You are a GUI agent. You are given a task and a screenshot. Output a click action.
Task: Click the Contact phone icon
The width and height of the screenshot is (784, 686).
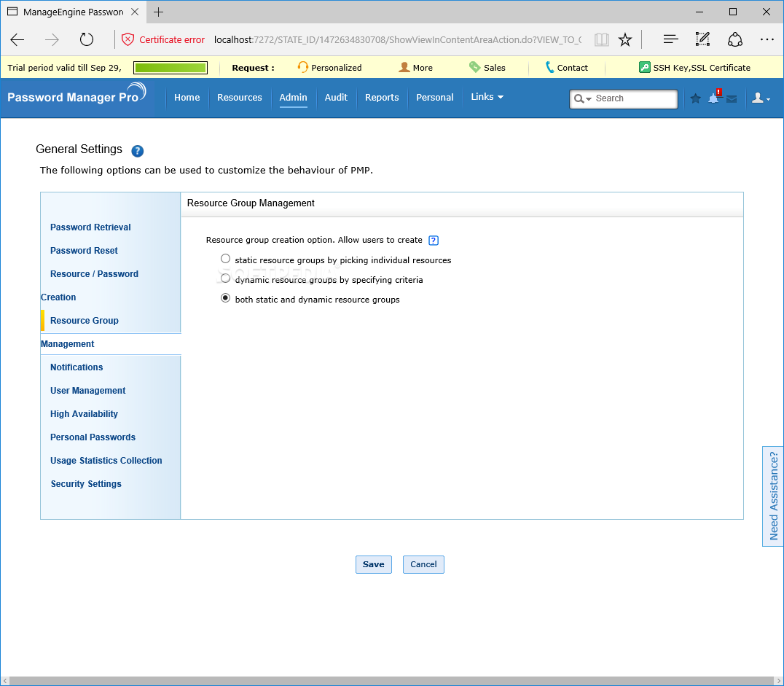pos(549,67)
